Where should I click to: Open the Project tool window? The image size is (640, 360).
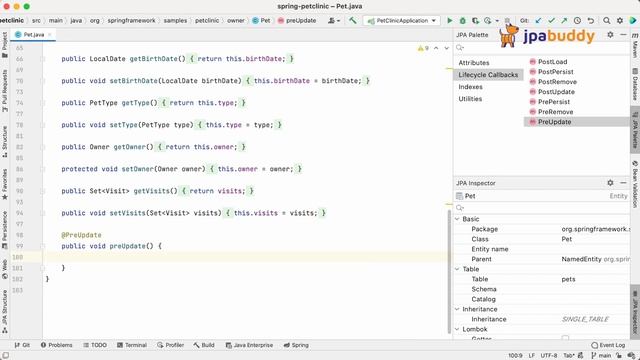pos(4,44)
